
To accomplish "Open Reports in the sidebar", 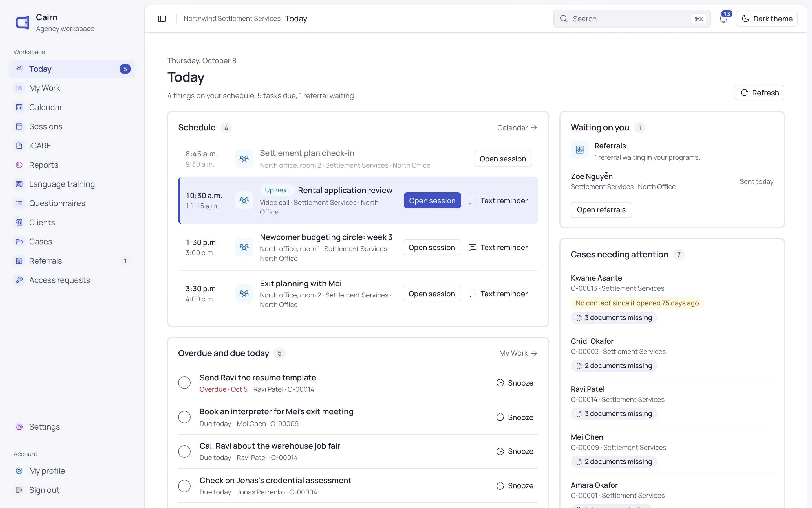I will coord(72,165).
